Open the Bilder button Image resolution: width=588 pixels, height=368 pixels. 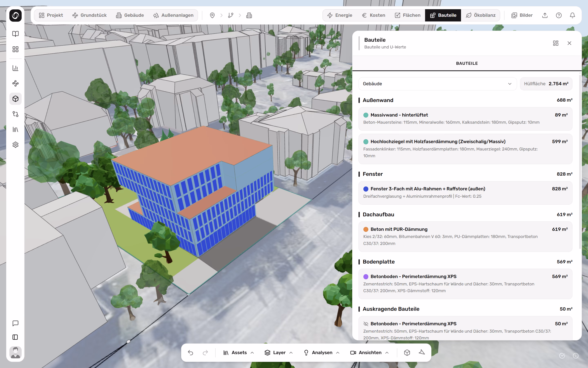522,15
